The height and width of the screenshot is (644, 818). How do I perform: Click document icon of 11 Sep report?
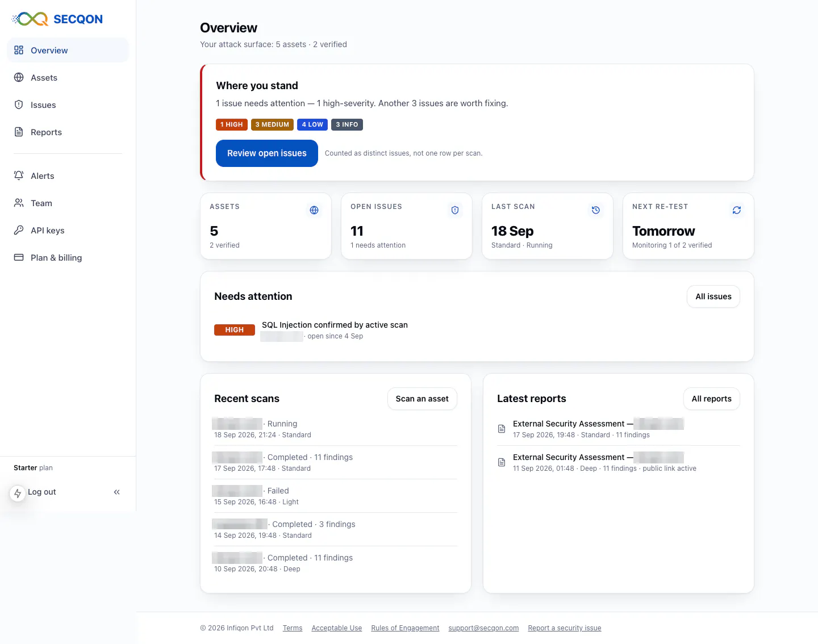(502, 462)
